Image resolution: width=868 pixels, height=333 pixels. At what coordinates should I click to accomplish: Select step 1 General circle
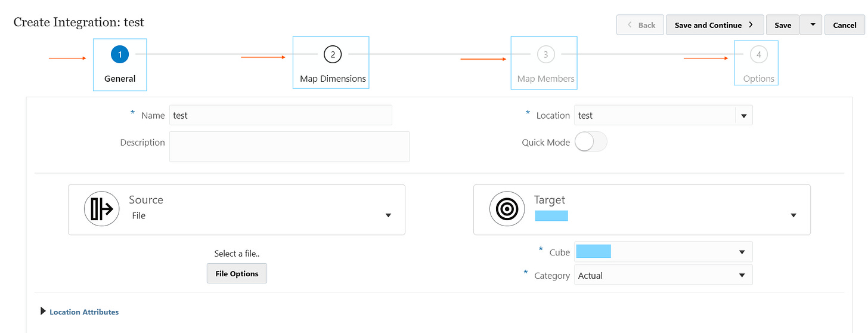tap(120, 55)
